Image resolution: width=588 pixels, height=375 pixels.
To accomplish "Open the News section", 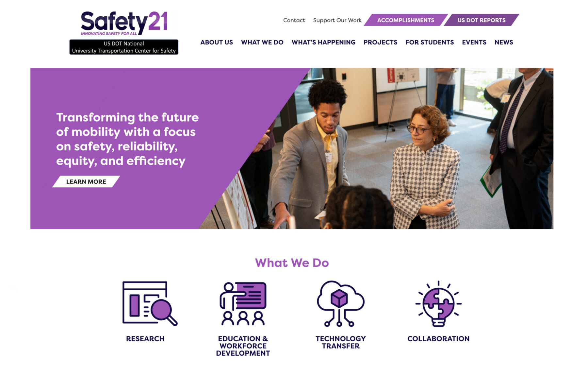I will click(x=504, y=42).
